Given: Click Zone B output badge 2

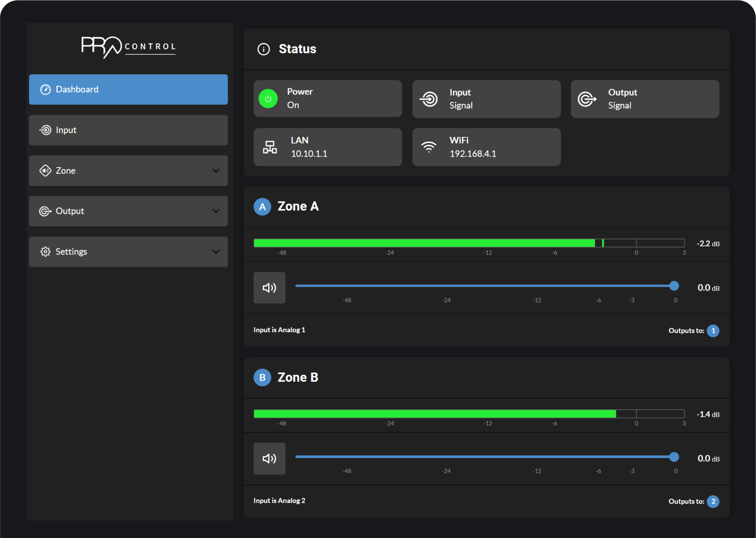Looking at the screenshot, I should coord(713,502).
